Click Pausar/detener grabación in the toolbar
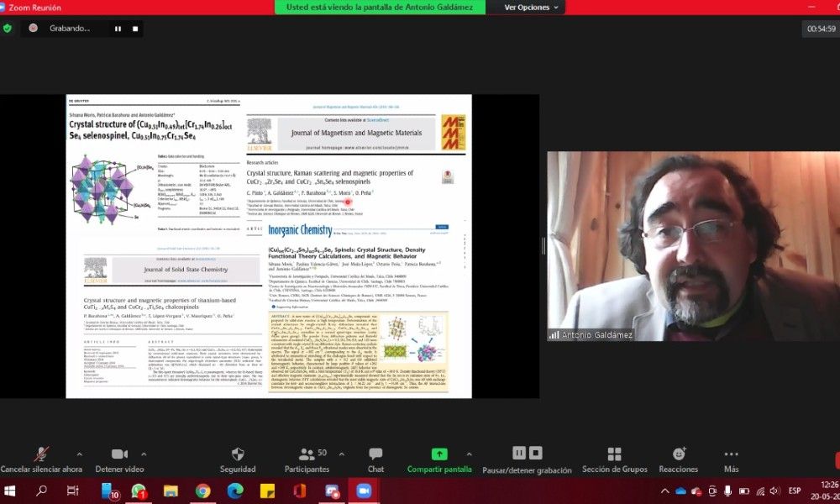This screenshot has height=504, width=840. click(528, 454)
